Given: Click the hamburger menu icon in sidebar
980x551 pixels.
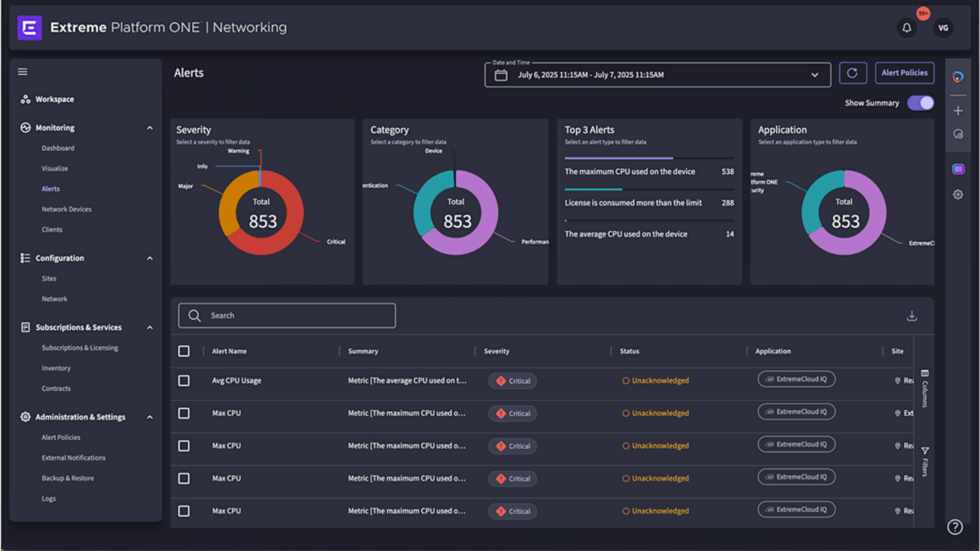Looking at the screenshot, I should point(23,72).
